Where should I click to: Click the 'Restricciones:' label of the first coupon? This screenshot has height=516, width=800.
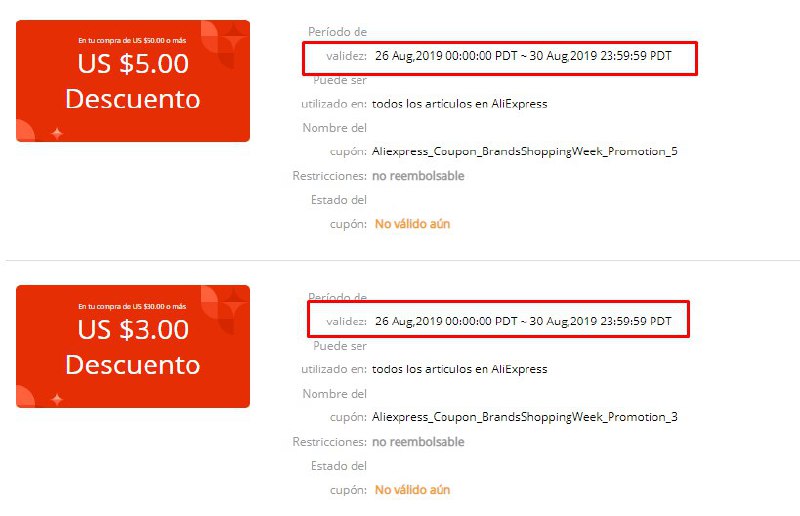tap(330, 176)
